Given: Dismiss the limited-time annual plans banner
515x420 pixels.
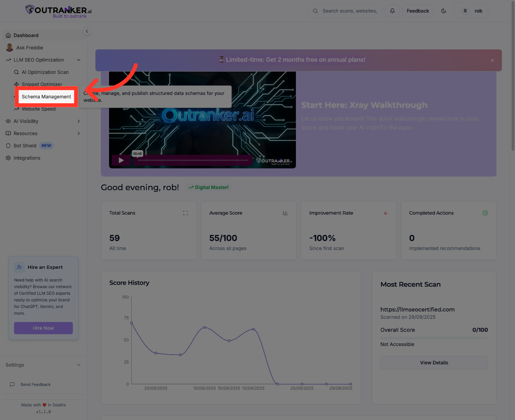Looking at the screenshot, I should pyautogui.click(x=492, y=60).
